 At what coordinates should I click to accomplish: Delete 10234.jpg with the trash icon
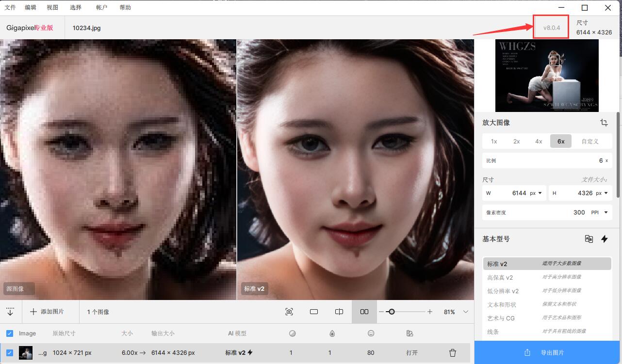click(452, 353)
